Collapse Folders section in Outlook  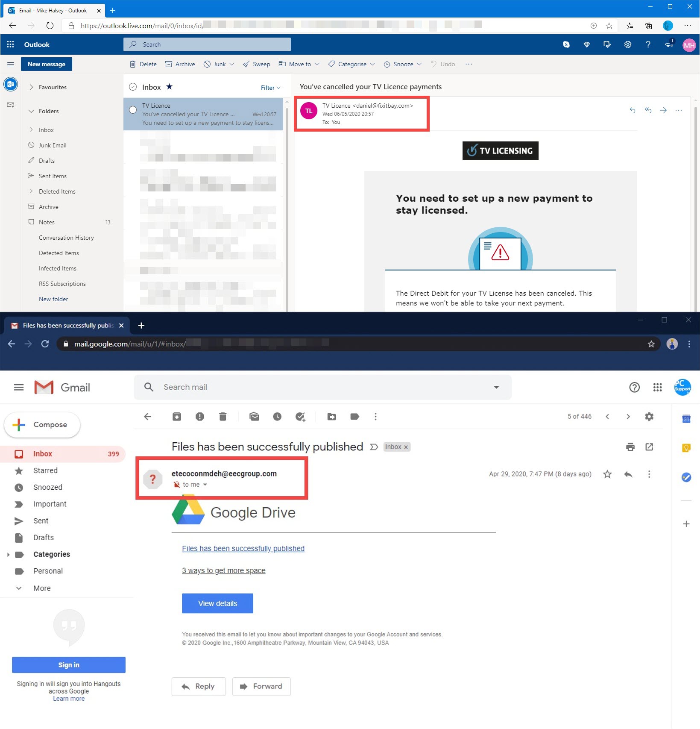point(31,111)
